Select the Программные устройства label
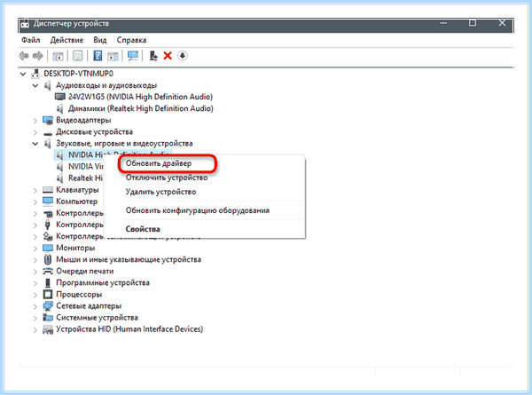 tap(103, 283)
